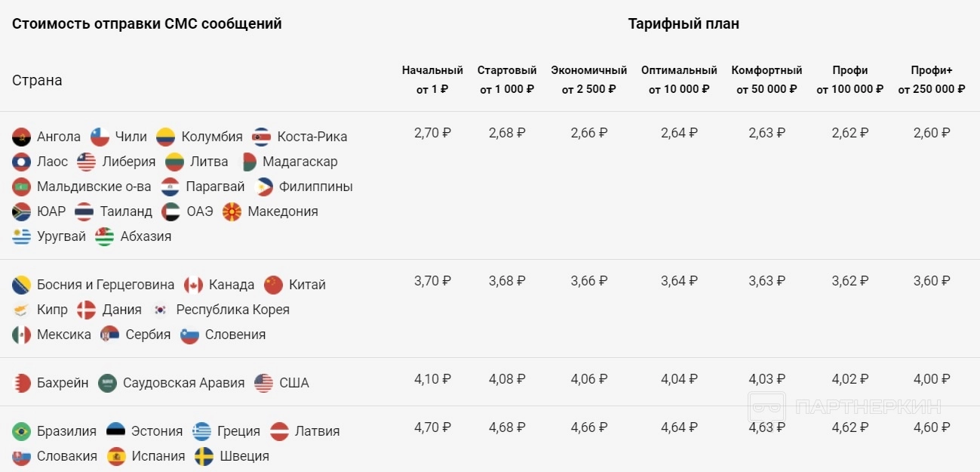The height and width of the screenshot is (472, 980).
Task: Click the Philippines flag icon
Action: click(x=264, y=187)
